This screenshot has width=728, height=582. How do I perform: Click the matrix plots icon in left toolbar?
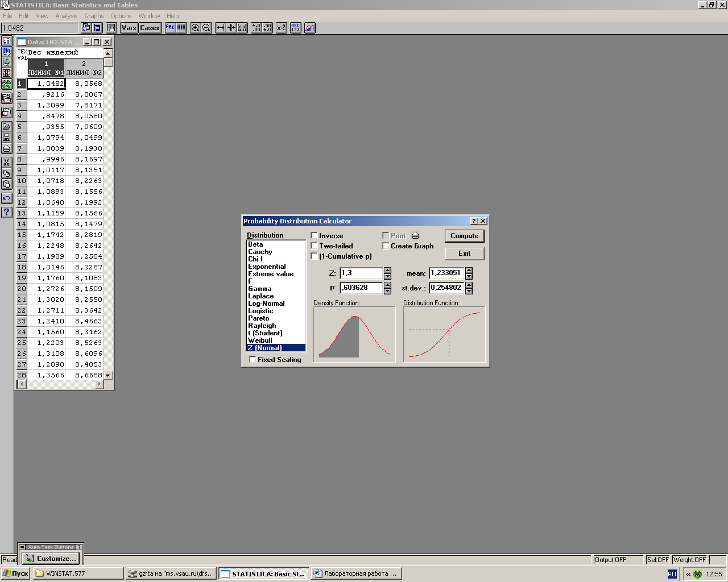click(x=6, y=73)
